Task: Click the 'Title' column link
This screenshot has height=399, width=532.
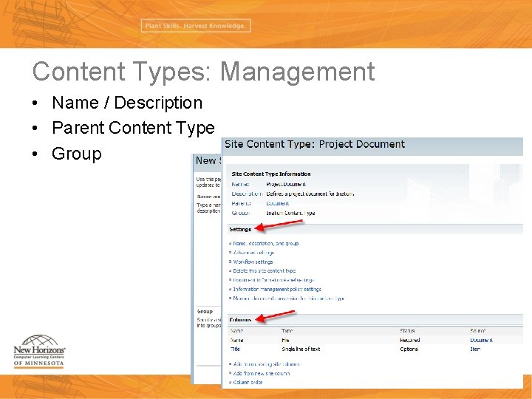Action: click(x=235, y=349)
